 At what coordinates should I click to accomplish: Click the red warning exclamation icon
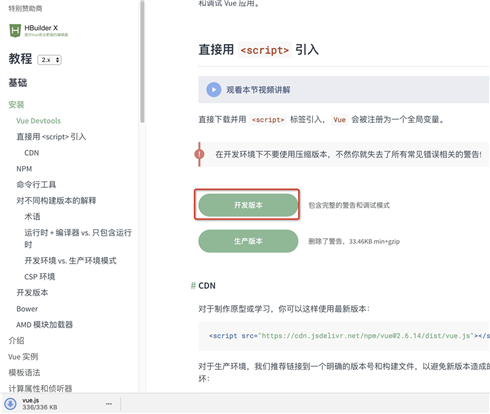[x=199, y=154]
